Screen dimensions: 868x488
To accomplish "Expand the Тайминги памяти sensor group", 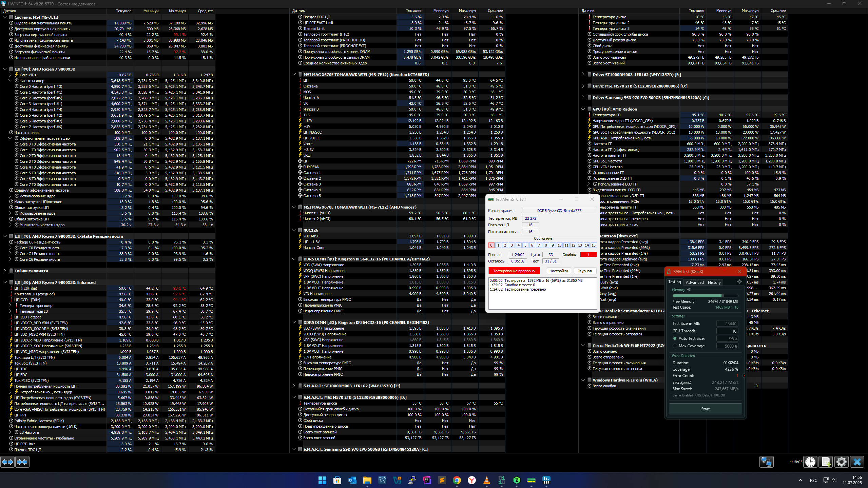I will (5, 271).
